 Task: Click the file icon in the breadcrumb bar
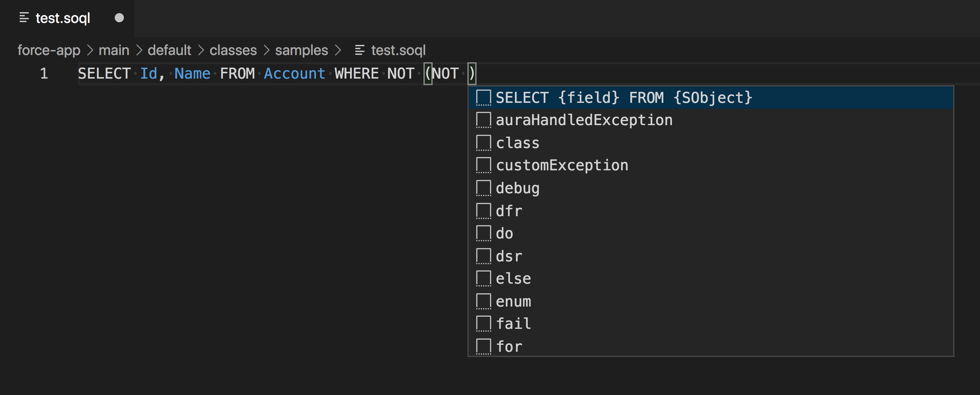[359, 50]
